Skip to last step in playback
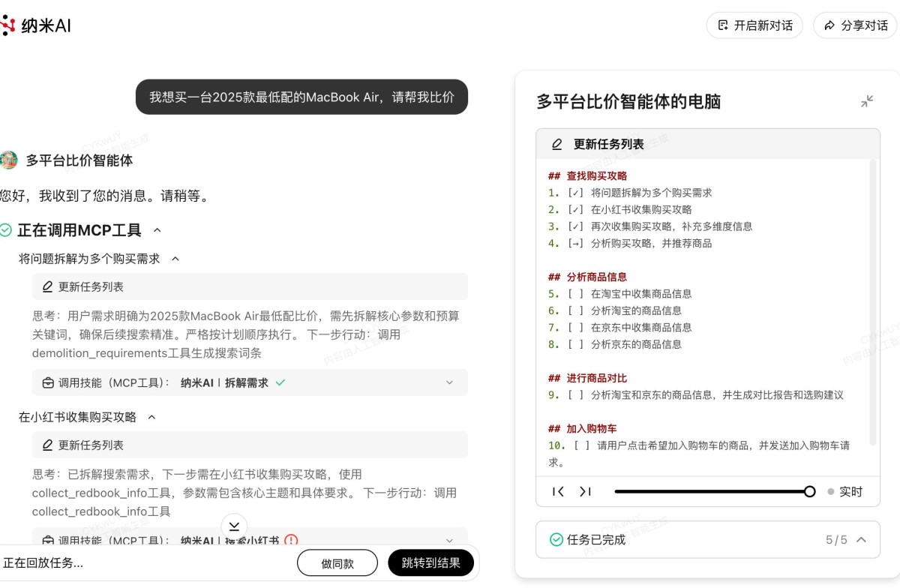The width and height of the screenshot is (900, 588). pyautogui.click(x=586, y=491)
